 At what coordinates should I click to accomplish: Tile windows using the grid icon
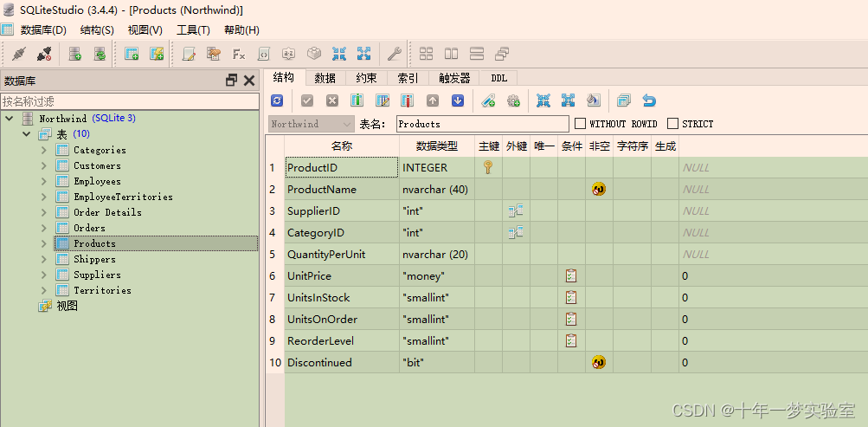pyautogui.click(x=427, y=54)
